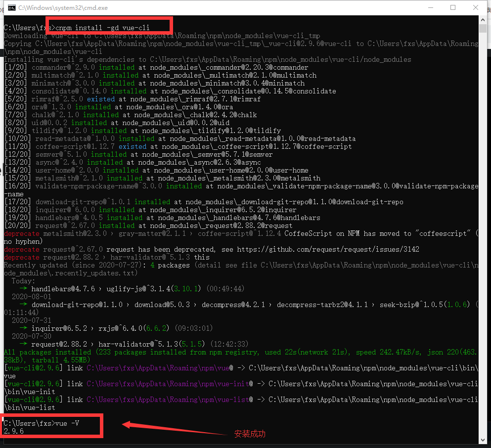
Task: Click the 'Downloading vue-cli' line
Action: pos(162,36)
